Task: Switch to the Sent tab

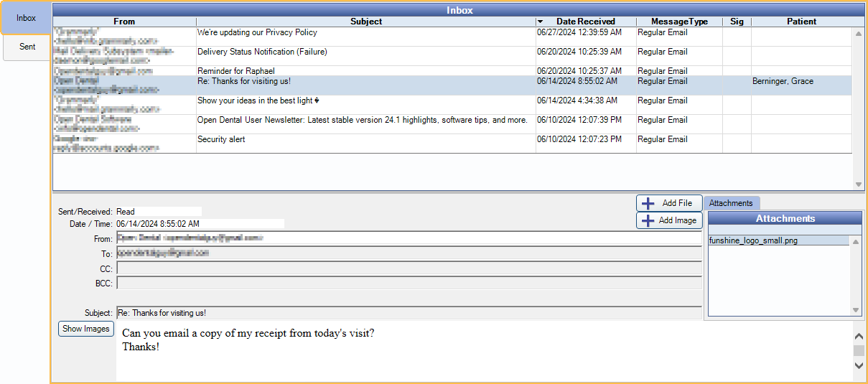Action: (27, 47)
